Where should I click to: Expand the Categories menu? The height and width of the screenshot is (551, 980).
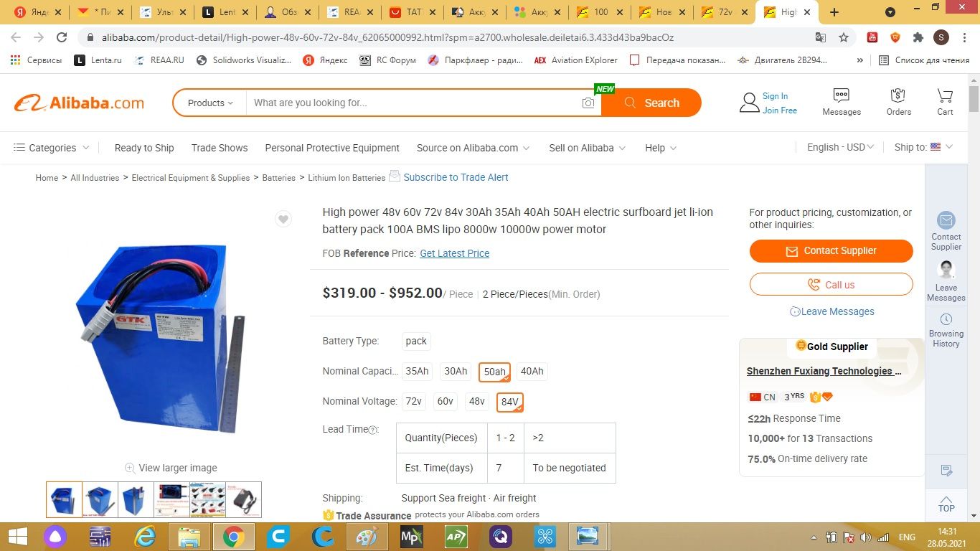tap(52, 148)
